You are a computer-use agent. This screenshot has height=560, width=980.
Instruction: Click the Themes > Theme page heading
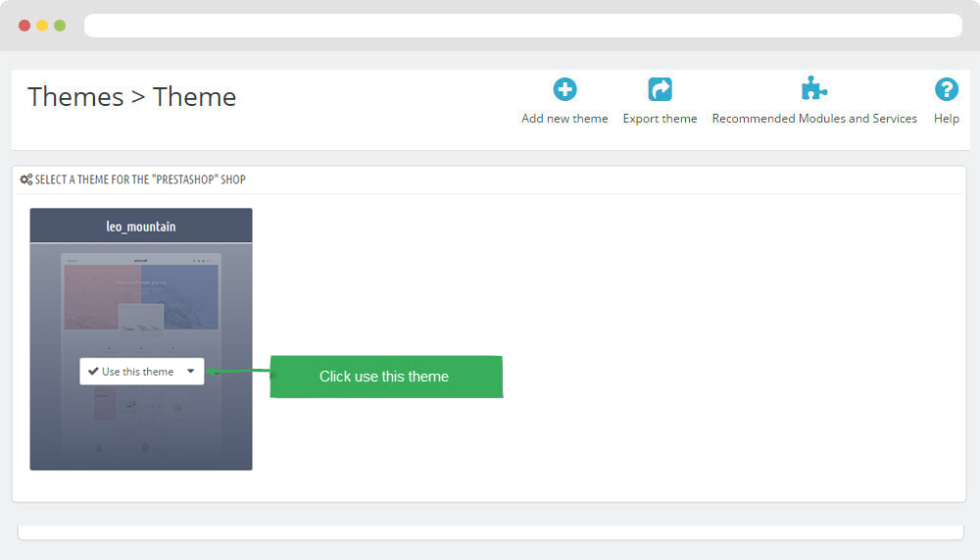pyautogui.click(x=132, y=97)
